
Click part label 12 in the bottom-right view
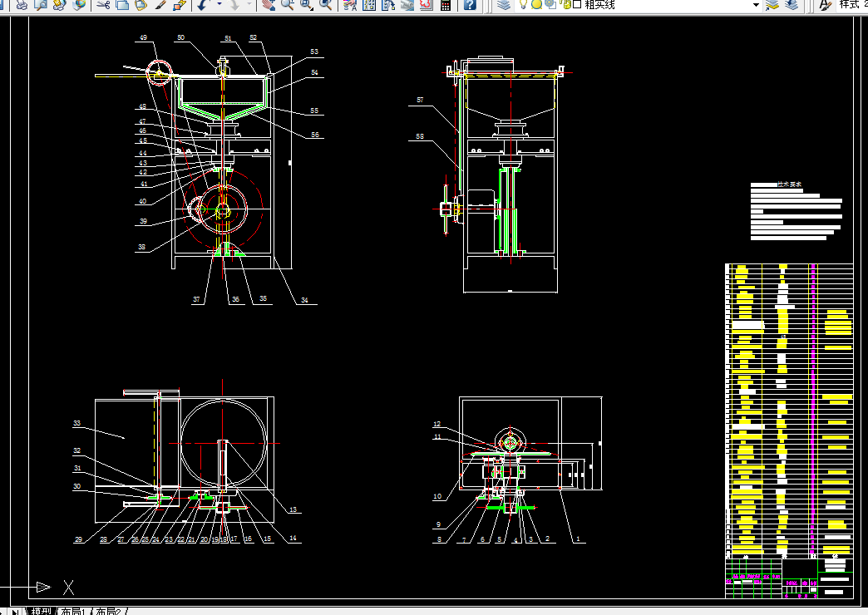[436, 424]
